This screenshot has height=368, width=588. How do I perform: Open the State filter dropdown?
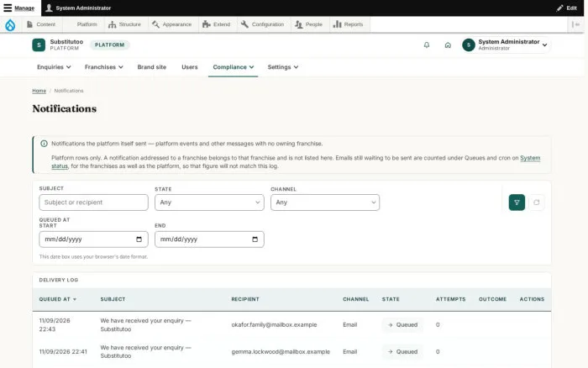click(209, 202)
